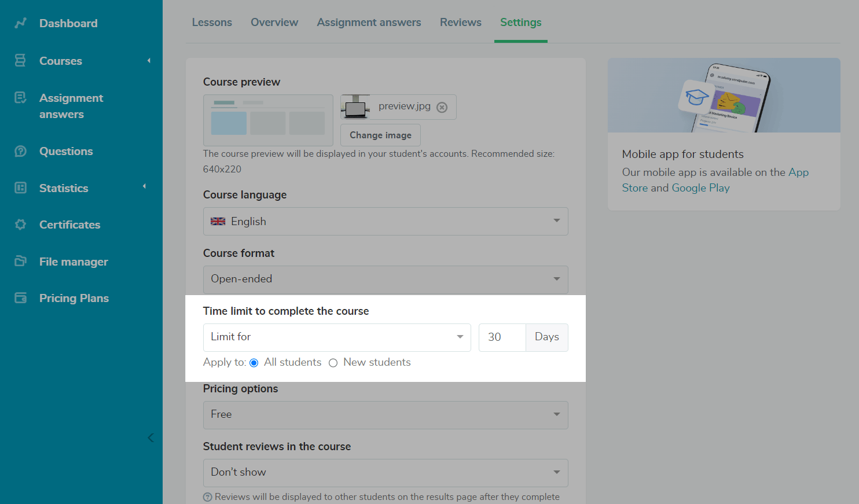This screenshot has height=504, width=859.
Task: Select the All students radio button
Action: tap(254, 363)
